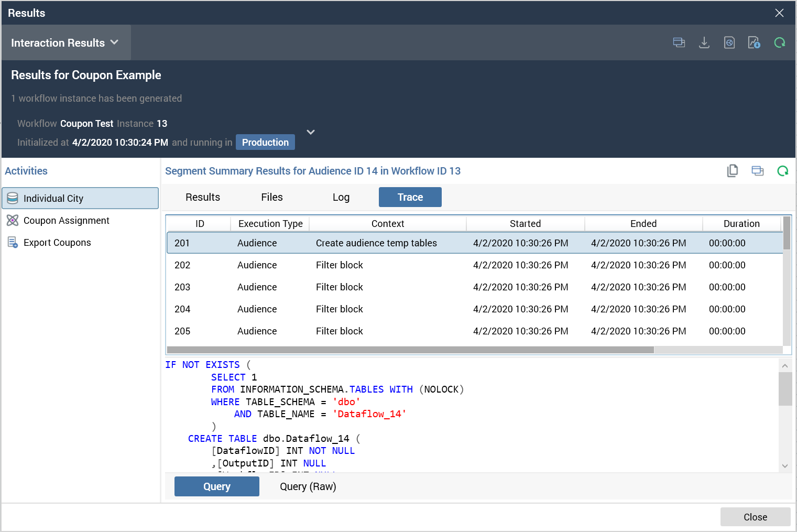Switch to the Log tab

341,197
